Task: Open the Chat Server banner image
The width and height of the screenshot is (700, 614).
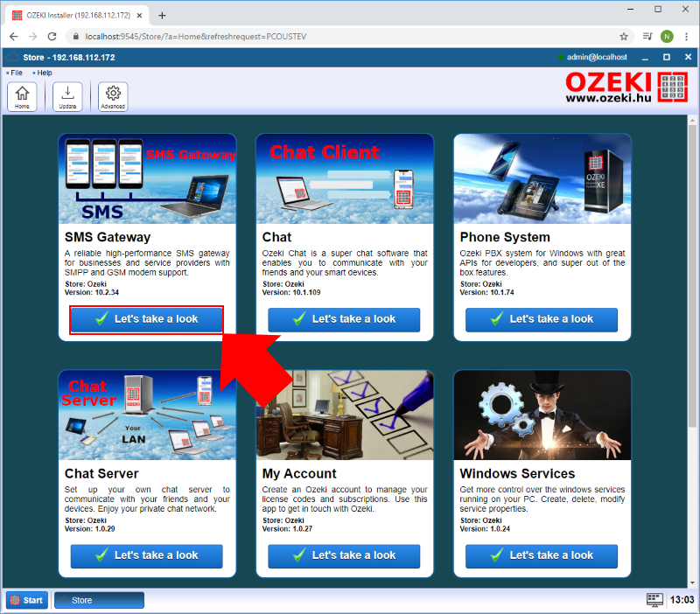Action: click(x=147, y=415)
